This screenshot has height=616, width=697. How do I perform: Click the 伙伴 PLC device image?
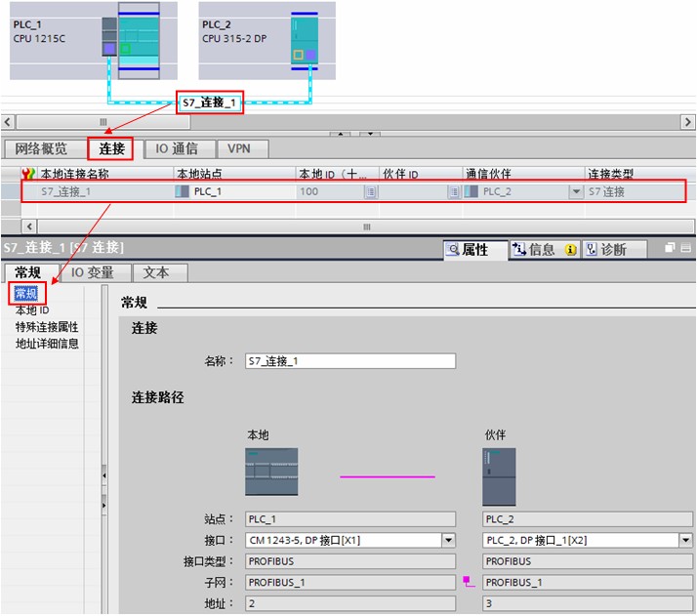coord(499,476)
